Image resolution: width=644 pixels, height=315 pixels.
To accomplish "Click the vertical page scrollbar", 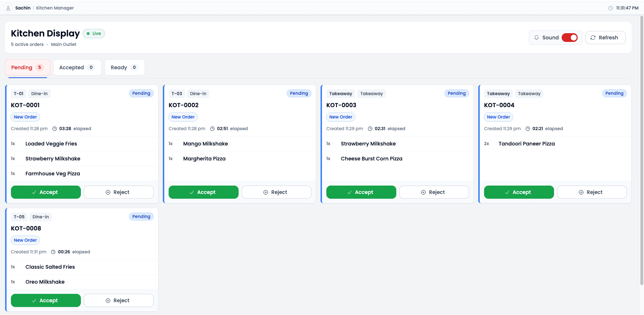I will point(642,150).
